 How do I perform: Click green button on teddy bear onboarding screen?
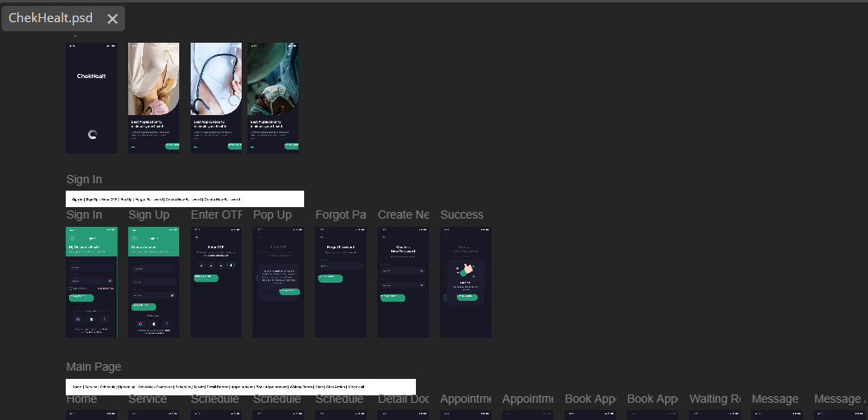coord(172,146)
